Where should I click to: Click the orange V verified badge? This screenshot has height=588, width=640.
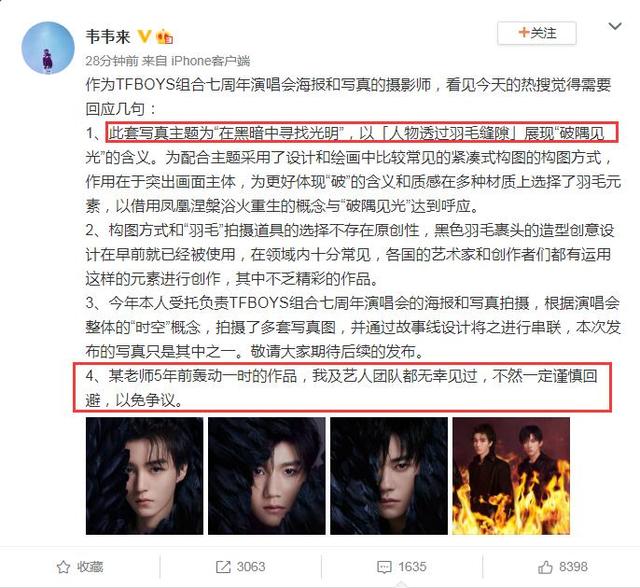(x=144, y=36)
